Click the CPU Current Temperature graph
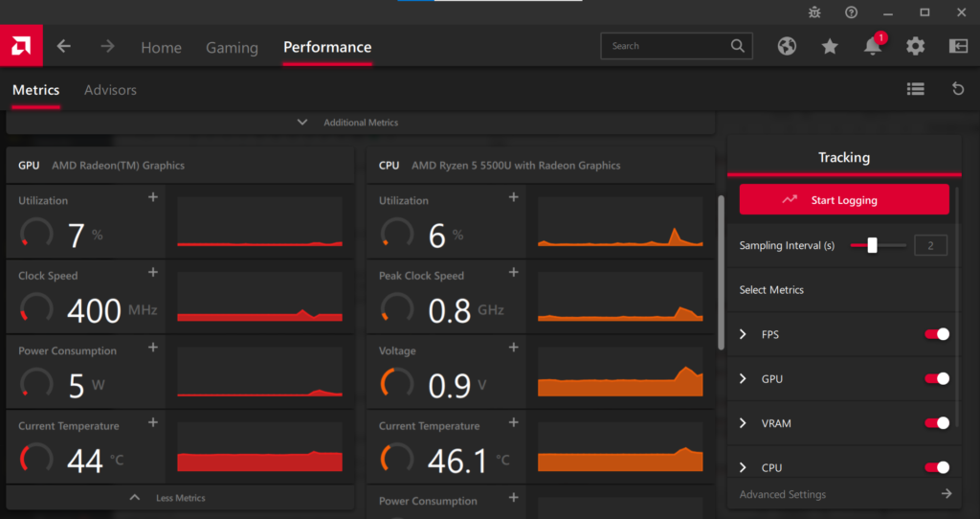The width and height of the screenshot is (980, 519). pos(620,446)
